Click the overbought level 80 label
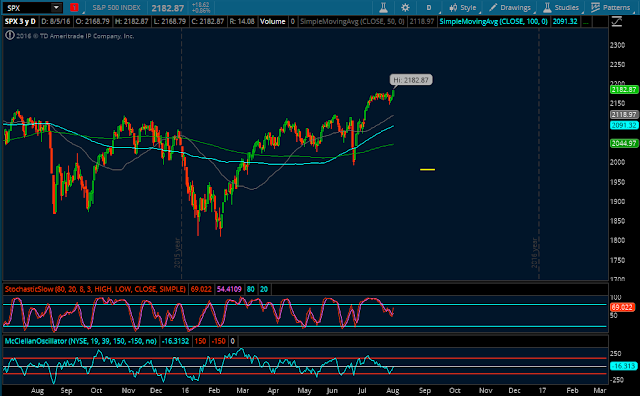 [251, 289]
